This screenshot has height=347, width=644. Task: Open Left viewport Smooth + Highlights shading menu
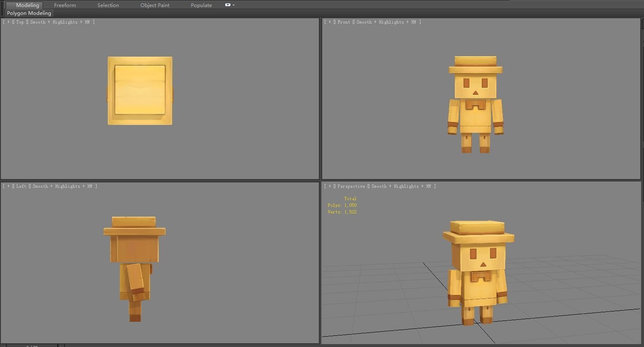(62, 186)
